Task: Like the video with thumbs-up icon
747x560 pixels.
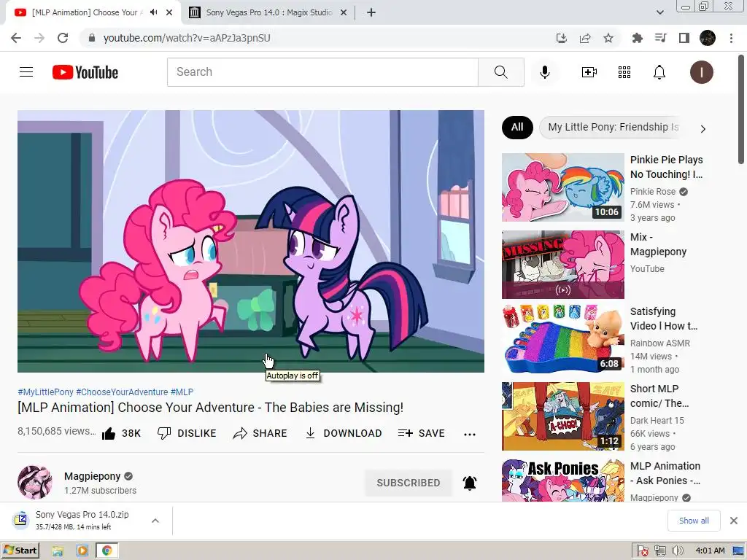Action: tap(109, 433)
